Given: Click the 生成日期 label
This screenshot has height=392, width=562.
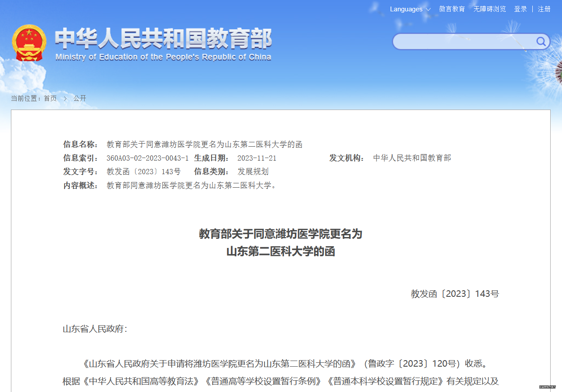Looking at the screenshot, I should pyautogui.click(x=212, y=158).
